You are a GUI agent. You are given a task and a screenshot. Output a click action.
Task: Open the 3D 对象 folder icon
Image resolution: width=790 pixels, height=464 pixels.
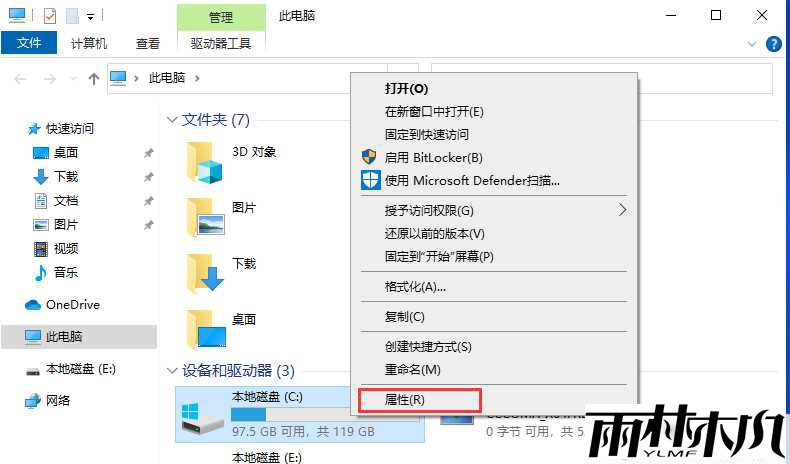click(x=204, y=162)
